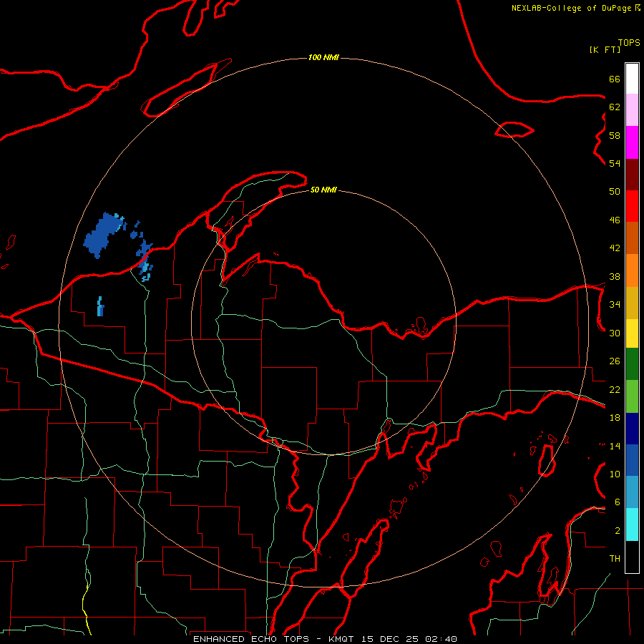This screenshot has width=644, height=644.
Task: Click the gold mustard legend band
Action: [x=632, y=303]
